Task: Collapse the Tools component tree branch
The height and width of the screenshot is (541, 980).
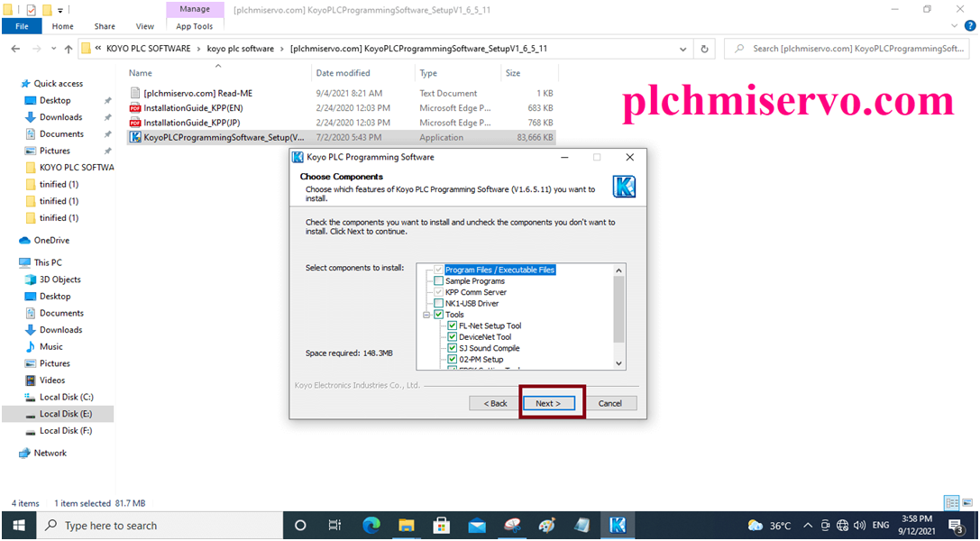Action: tap(425, 314)
